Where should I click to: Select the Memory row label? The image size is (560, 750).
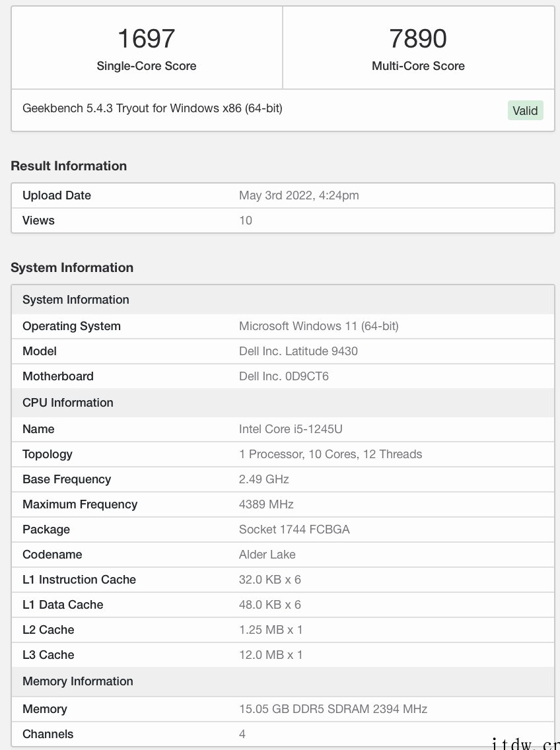point(44,709)
